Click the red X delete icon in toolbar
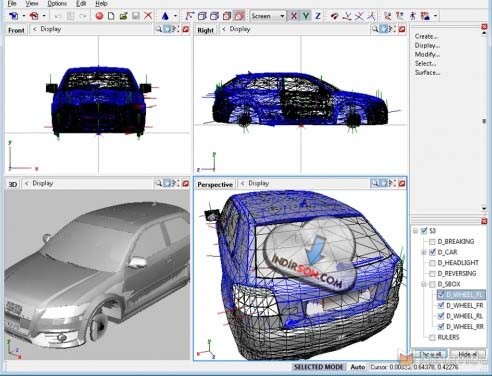The width and height of the screenshot is (492, 376). point(148,16)
